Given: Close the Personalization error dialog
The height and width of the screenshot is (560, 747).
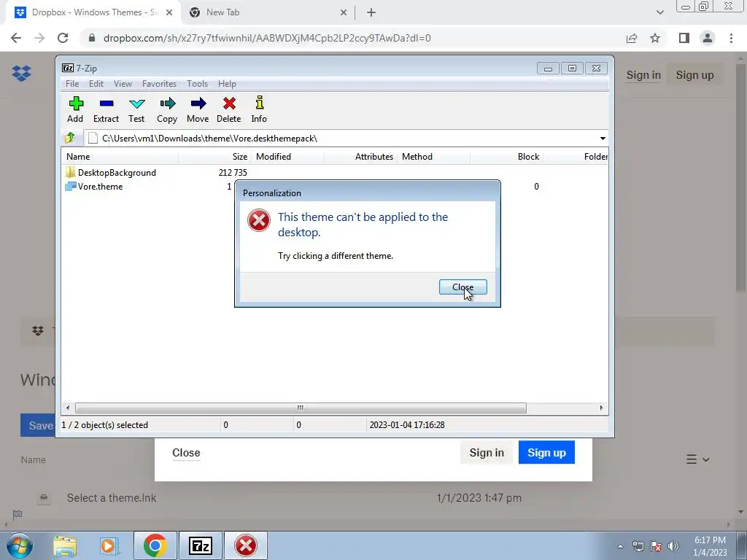Looking at the screenshot, I should point(462,287).
